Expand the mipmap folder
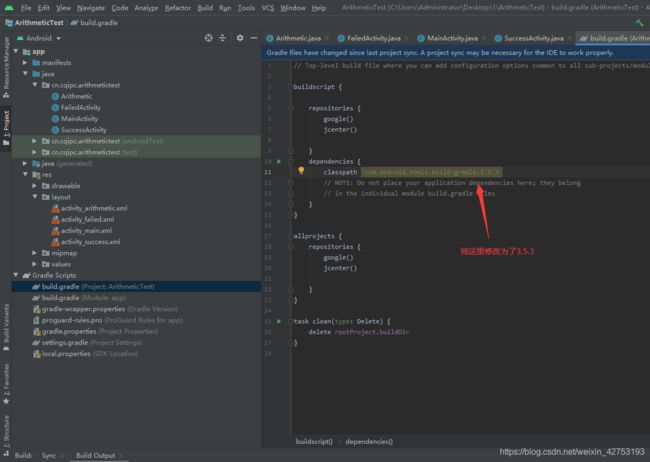The height and width of the screenshot is (462, 650). 35,253
